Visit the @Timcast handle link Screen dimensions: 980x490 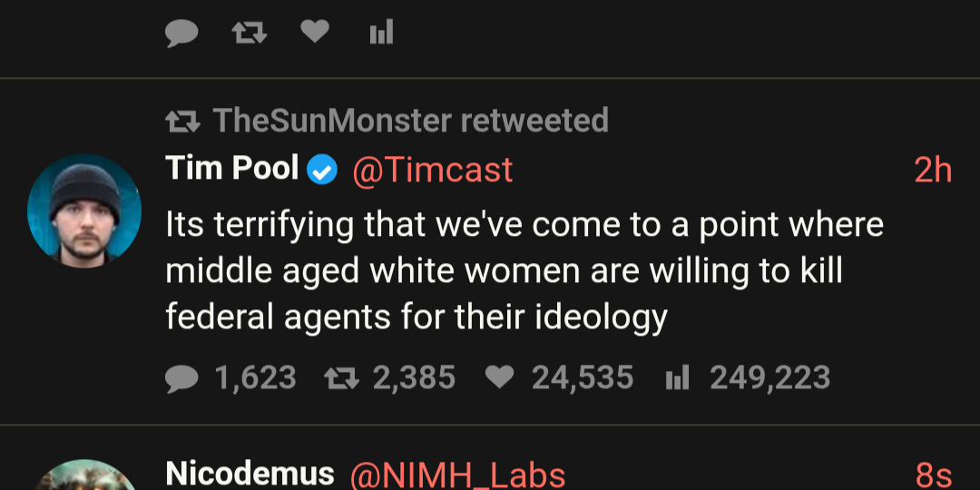[432, 170]
